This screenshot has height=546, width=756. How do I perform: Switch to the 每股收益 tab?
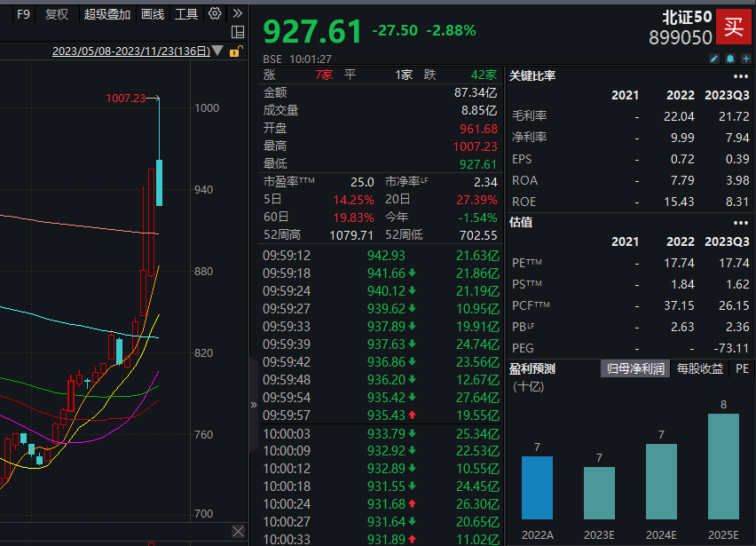click(699, 368)
